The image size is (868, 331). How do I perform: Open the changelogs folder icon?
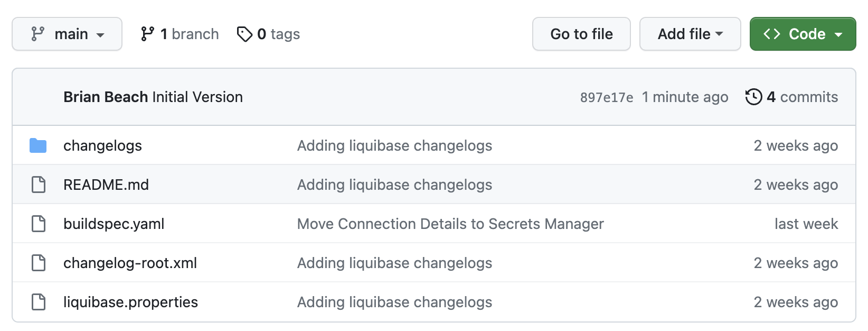point(37,145)
